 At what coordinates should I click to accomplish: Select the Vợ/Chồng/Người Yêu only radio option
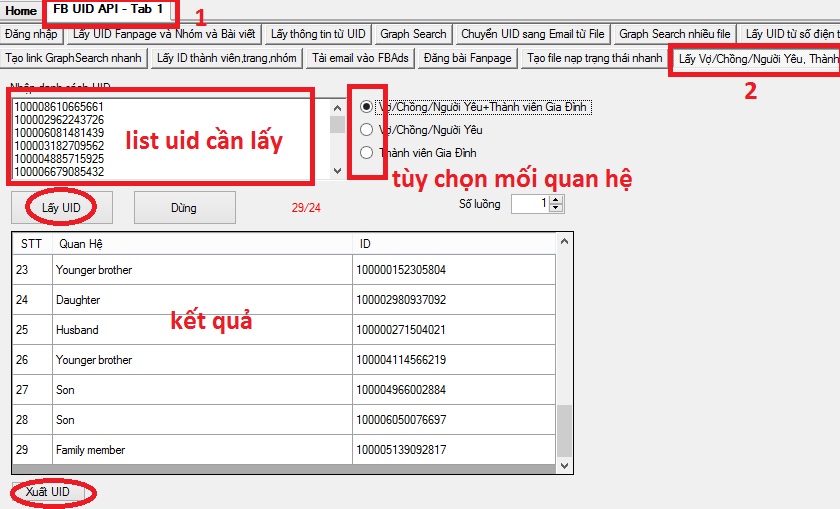[x=366, y=130]
